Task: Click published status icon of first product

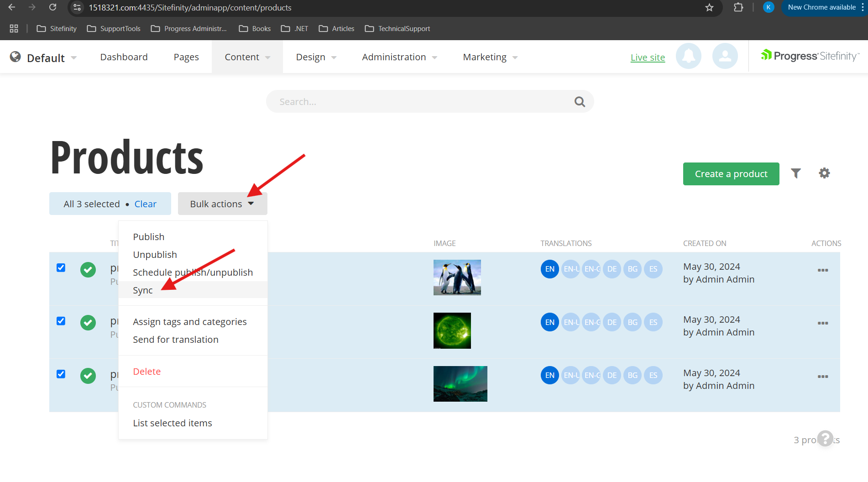Action: tap(88, 270)
